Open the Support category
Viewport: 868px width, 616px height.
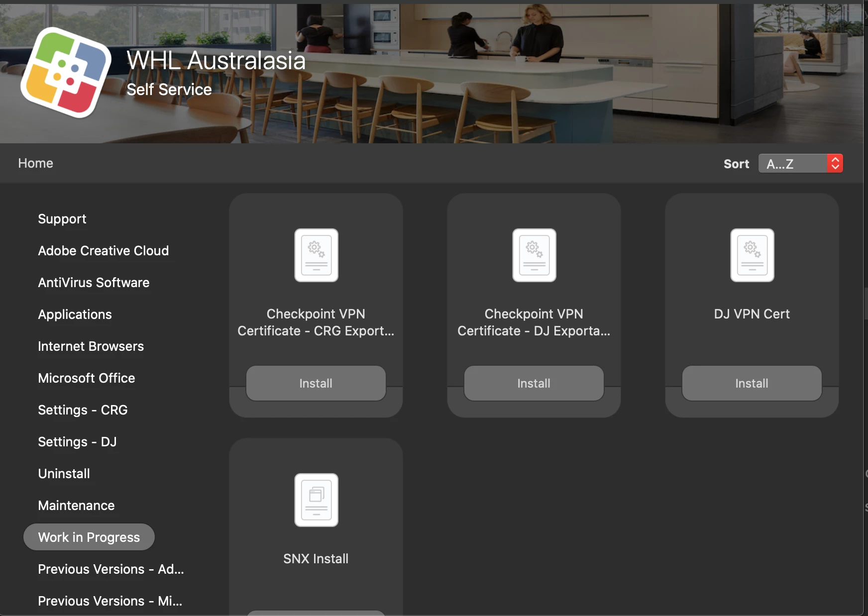(x=62, y=219)
